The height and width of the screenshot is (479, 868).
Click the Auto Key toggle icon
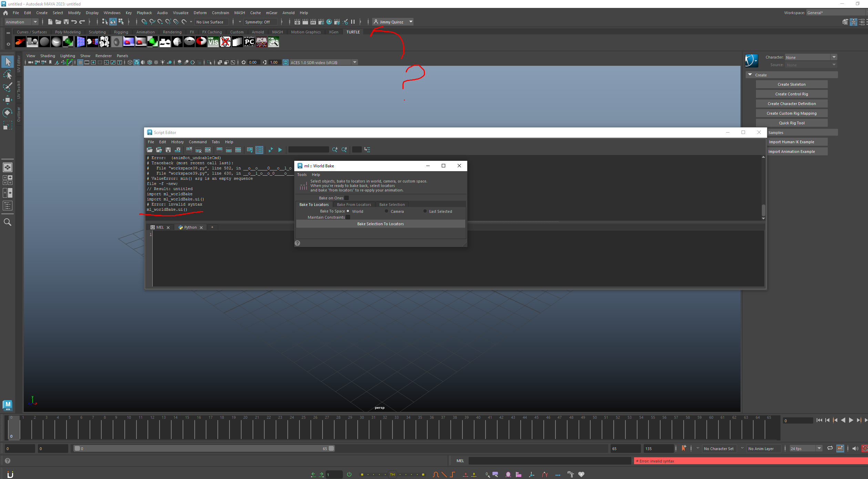[x=865, y=448]
